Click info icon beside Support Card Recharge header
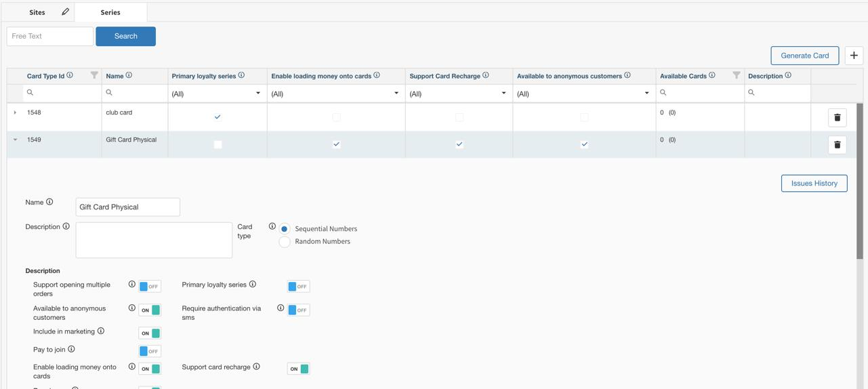868x389 pixels. click(485, 75)
